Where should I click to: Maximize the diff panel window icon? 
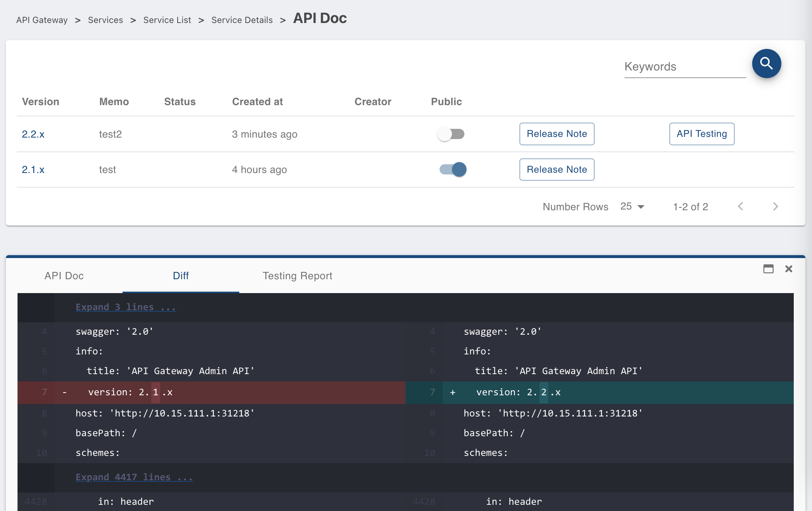click(768, 269)
